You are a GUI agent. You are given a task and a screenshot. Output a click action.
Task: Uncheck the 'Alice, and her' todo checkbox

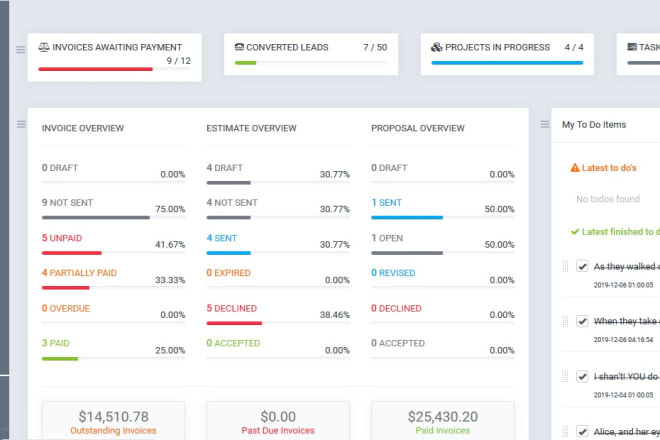point(582,431)
